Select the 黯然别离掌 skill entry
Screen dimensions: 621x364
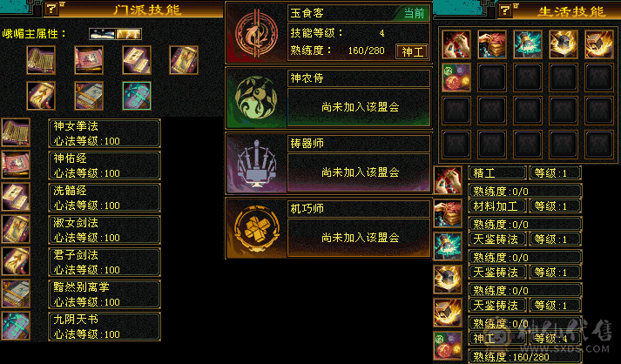(x=105, y=293)
